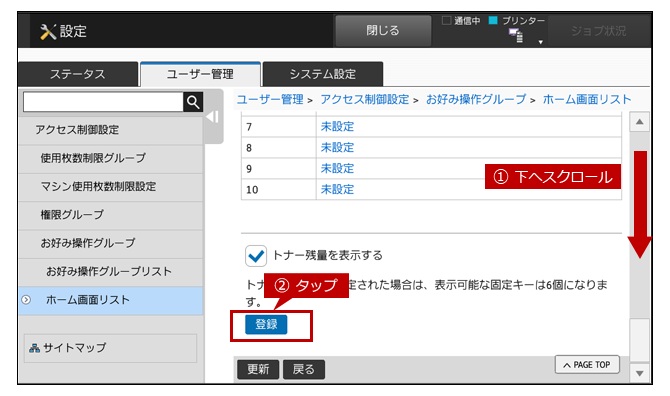Screen dimensions: 670x396
Task: Click the wrench settings icon
Action: click(x=48, y=32)
